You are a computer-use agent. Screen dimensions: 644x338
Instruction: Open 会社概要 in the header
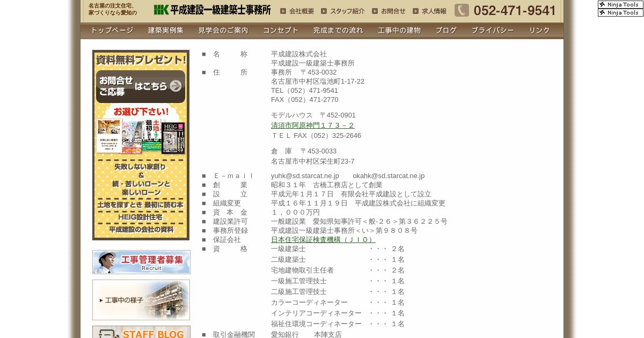click(x=297, y=11)
